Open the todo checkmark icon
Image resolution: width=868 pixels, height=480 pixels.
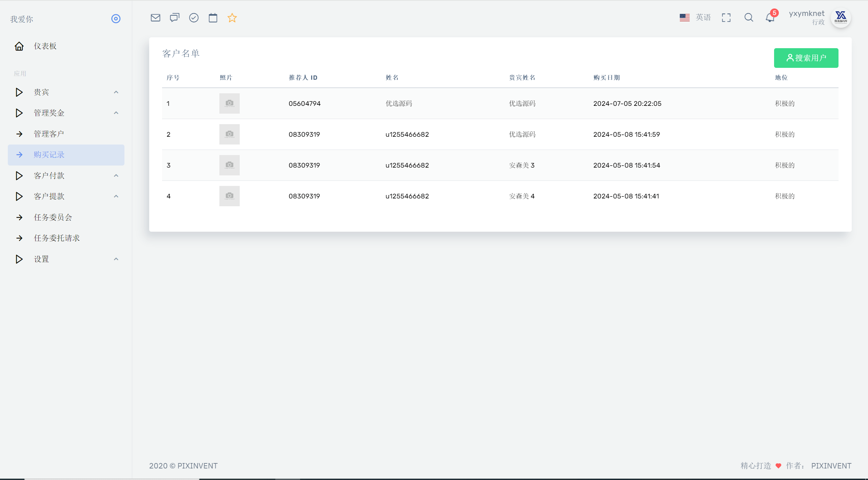pos(194,18)
